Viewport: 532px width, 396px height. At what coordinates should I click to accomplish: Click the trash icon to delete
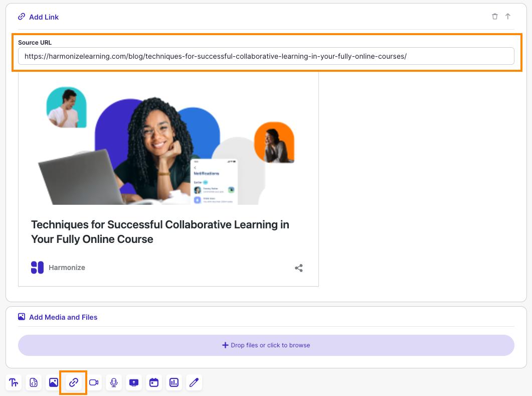[x=495, y=16]
